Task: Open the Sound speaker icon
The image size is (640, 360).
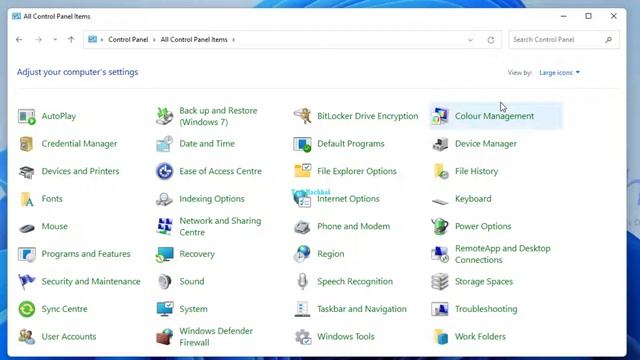Action: pyautogui.click(x=164, y=282)
